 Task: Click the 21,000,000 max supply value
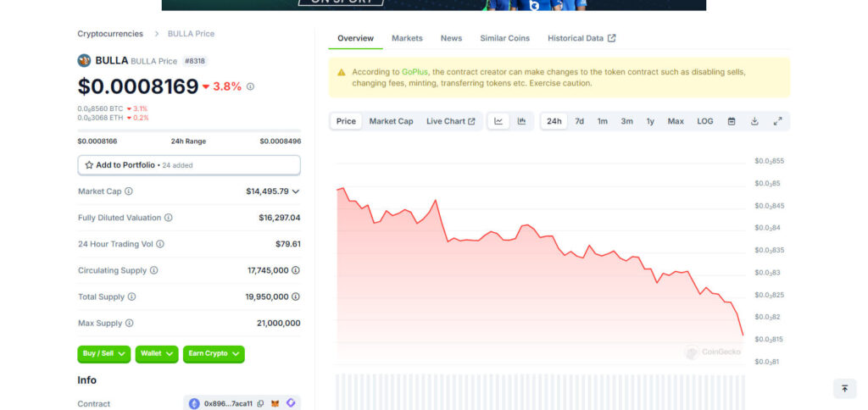278,323
